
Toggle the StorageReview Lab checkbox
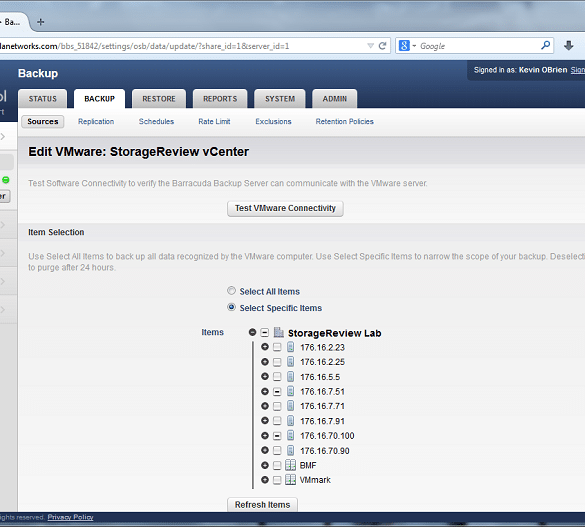(265, 332)
